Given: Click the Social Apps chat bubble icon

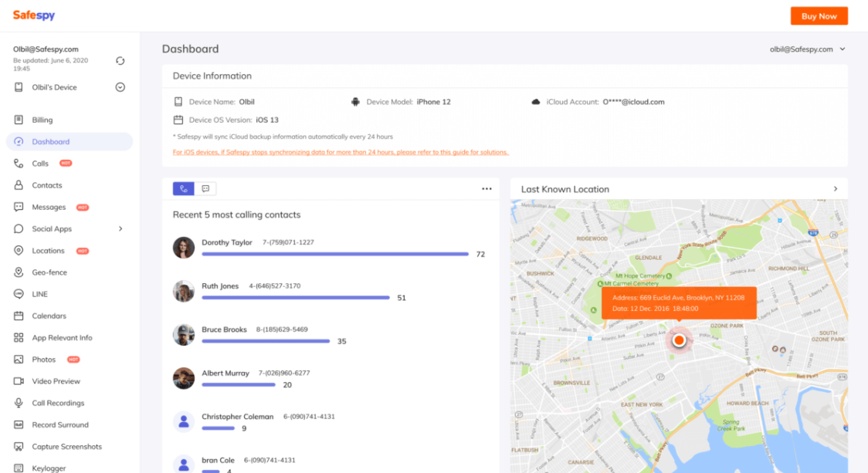Looking at the screenshot, I should (19, 229).
